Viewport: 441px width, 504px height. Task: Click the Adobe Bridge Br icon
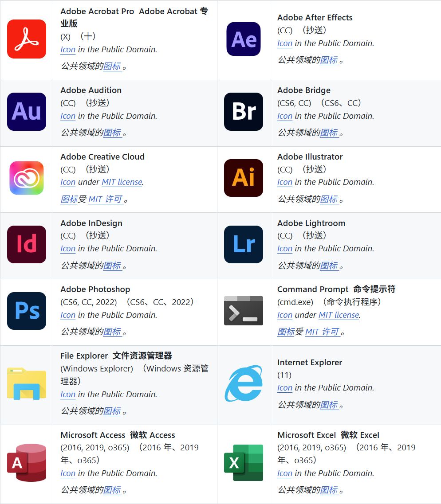pos(244,112)
